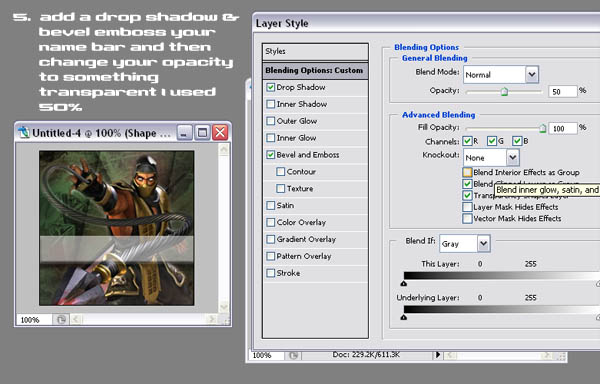This screenshot has width=600, height=384.
Task: Uncheck Blend Clipped Layers as Group
Action: point(467,184)
